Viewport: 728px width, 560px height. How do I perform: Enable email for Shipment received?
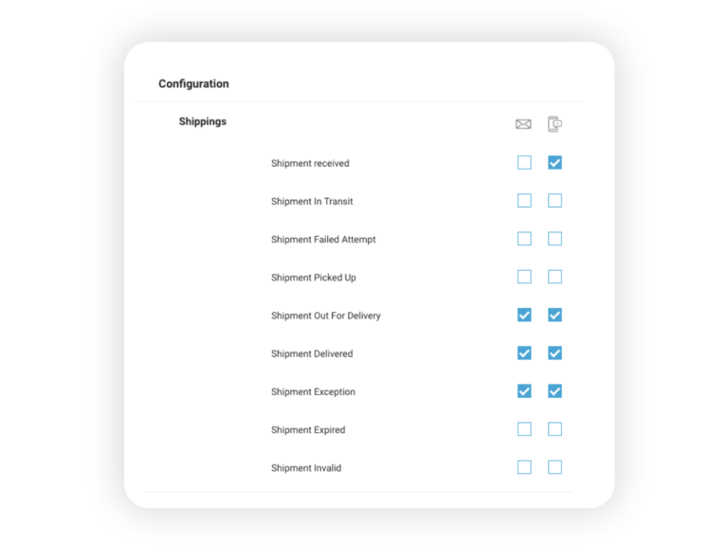(524, 162)
